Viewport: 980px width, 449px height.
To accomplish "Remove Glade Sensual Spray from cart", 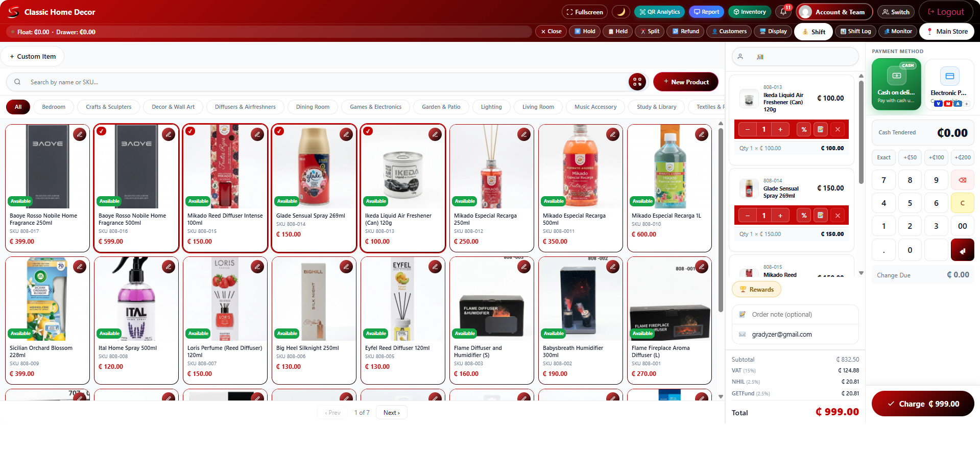I will click(x=838, y=216).
